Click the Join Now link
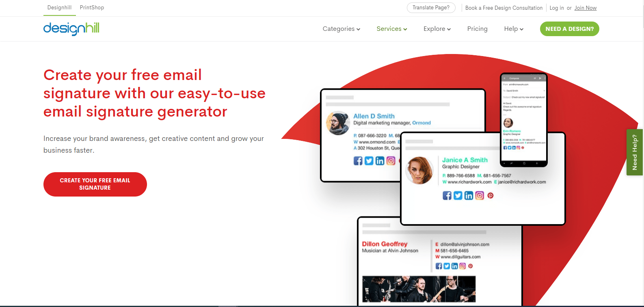 586,8
